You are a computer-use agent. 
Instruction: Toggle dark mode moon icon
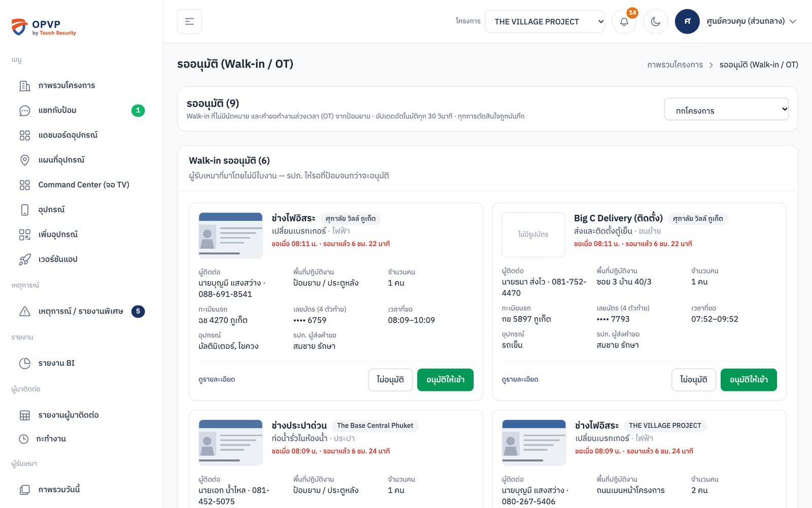click(656, 21)
